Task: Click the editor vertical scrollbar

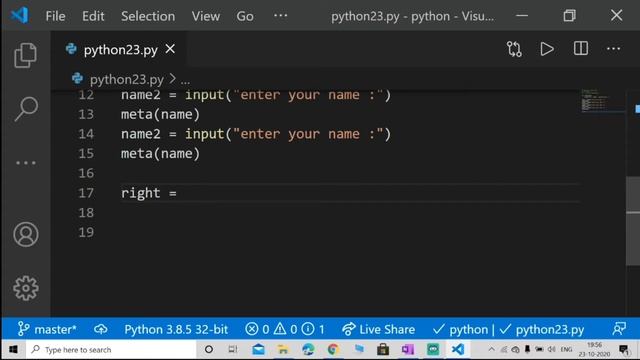Action: (x=633, y=220)
